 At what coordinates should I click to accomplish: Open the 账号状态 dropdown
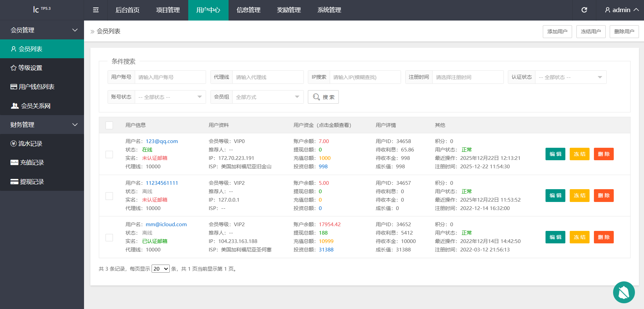pos(170,97)
